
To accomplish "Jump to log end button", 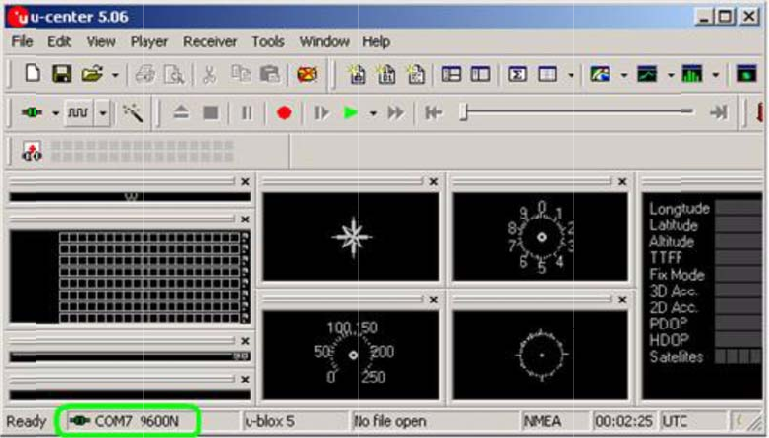I will 719,113.
